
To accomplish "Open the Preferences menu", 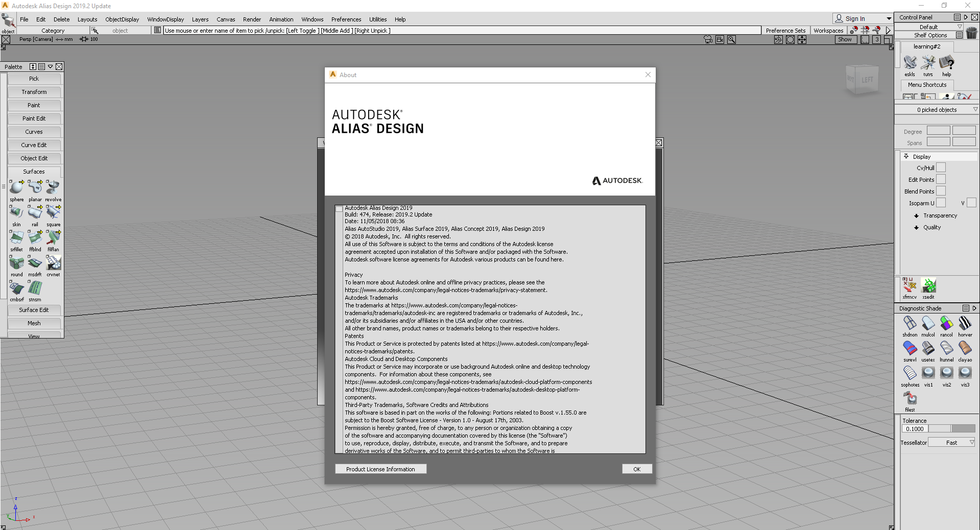I will [x=346, y=19].
